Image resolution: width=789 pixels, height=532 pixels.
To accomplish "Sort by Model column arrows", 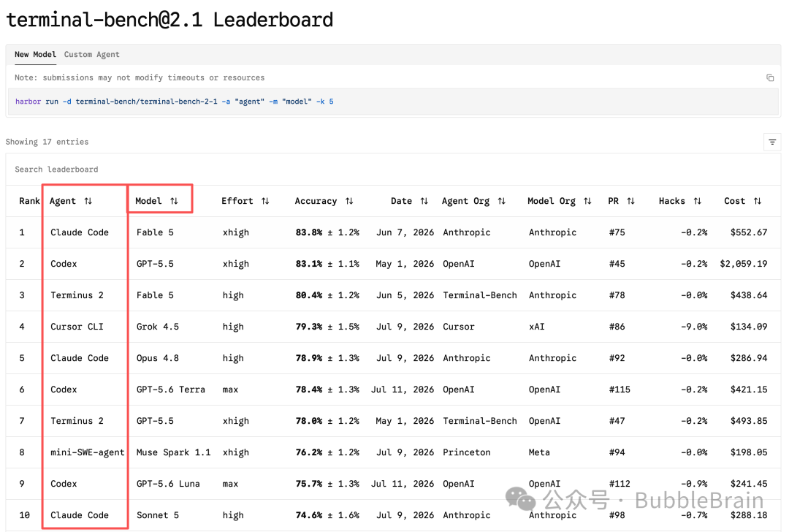I will click(x=174, y=201).
